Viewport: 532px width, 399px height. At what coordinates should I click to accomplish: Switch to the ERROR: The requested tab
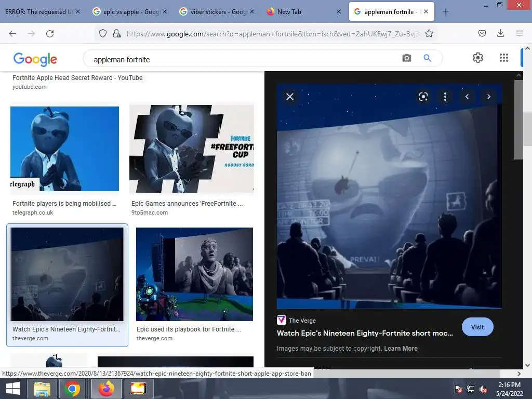pos(38,12)
